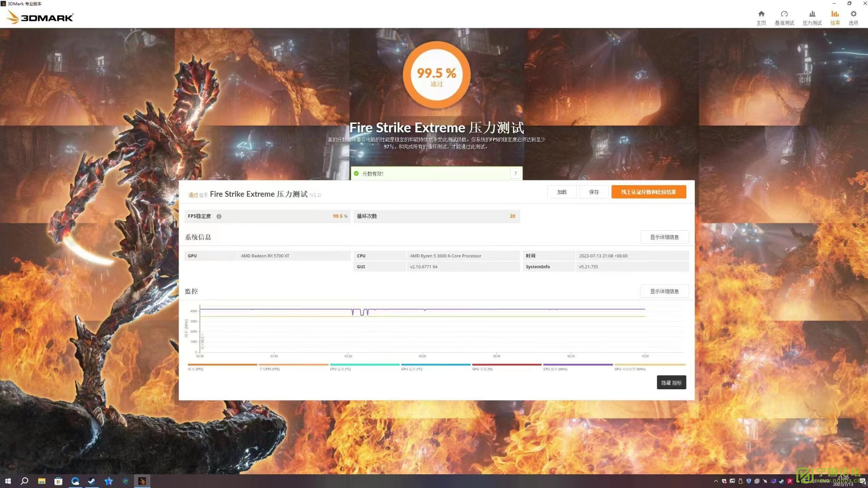Screen dimensions: 868x488
Task: Click the 3DMark taskbar icon
Action: 142,481
